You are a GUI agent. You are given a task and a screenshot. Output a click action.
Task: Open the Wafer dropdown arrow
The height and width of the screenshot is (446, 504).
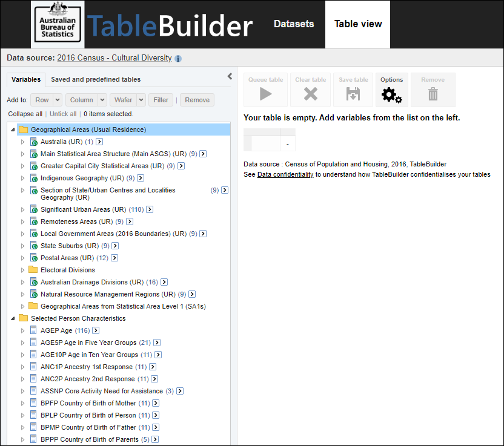pos(141,100)
